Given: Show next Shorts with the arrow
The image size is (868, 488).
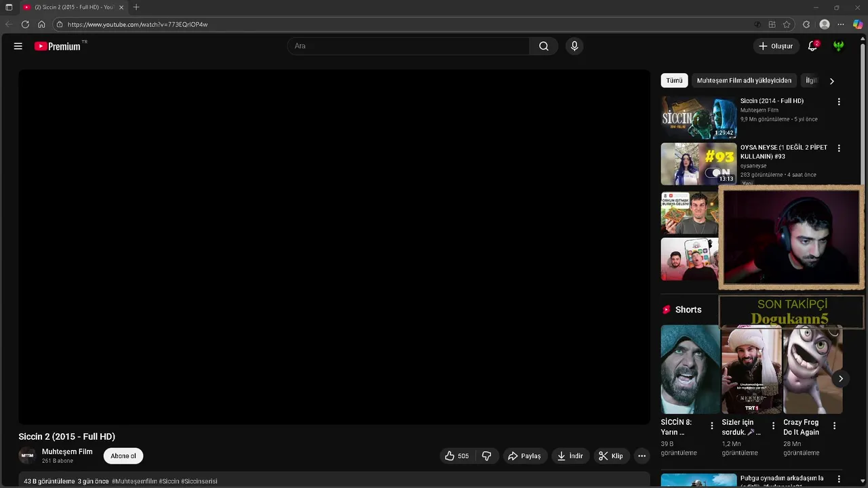Looking at the screenshot, I should 840,379.
